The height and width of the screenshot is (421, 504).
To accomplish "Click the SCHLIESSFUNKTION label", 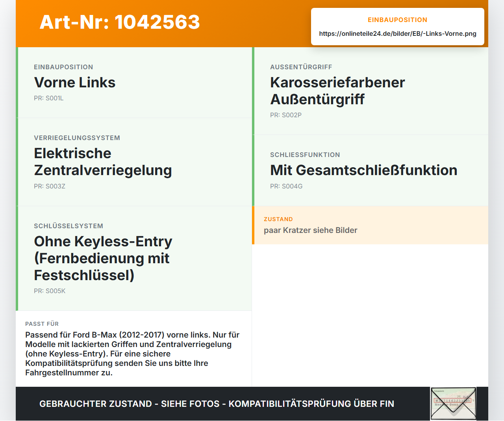I will [x=305, y=155].
